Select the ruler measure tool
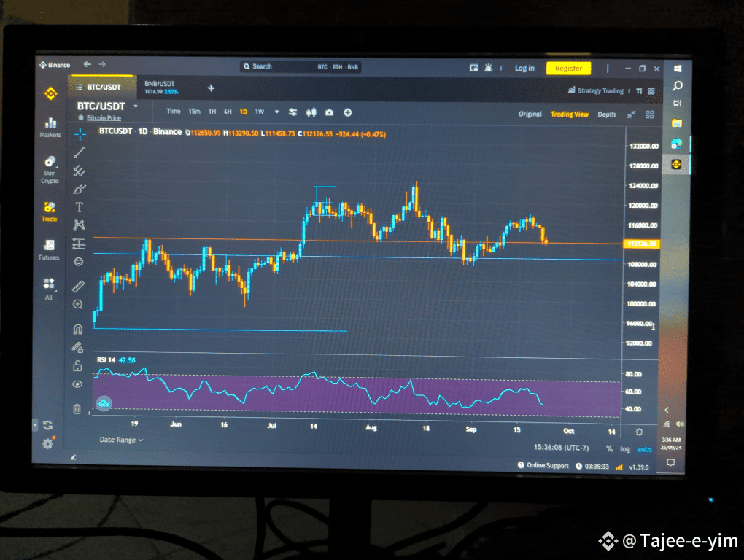This screenshot has height=560, width=744. click(x=78, y=287)
